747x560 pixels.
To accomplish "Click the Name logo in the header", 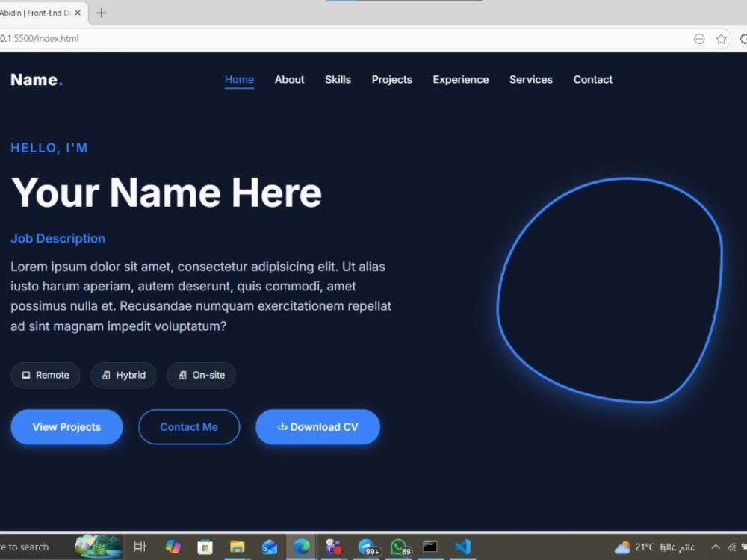I will 37,80.
